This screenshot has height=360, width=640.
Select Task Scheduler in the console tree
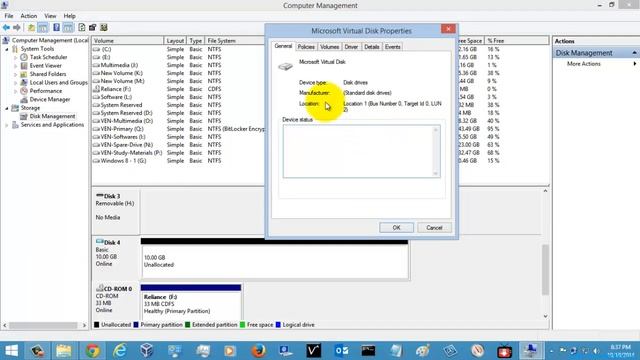[48, 57]
